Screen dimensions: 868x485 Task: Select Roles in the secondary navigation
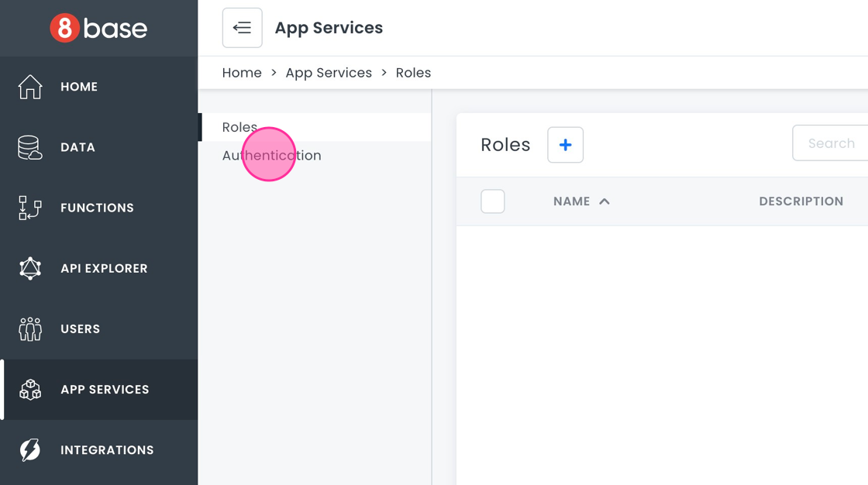point(239,127)
